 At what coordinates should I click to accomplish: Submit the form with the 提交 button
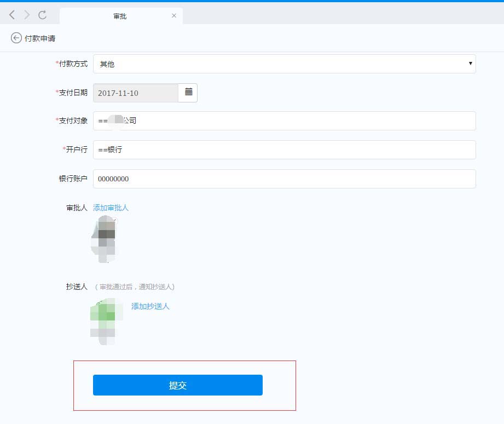[x=178, y=385]
